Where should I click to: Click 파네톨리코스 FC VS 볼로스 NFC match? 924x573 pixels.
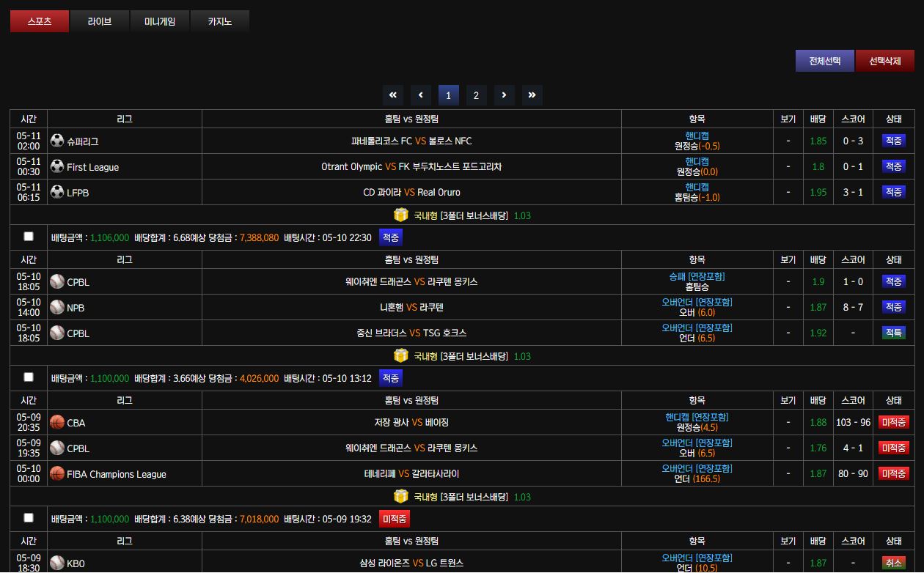click(411, 141)
